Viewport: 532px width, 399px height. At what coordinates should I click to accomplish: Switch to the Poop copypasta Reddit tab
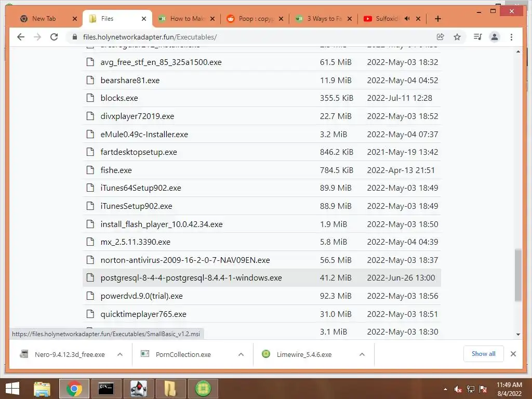(x=256, y=19)
